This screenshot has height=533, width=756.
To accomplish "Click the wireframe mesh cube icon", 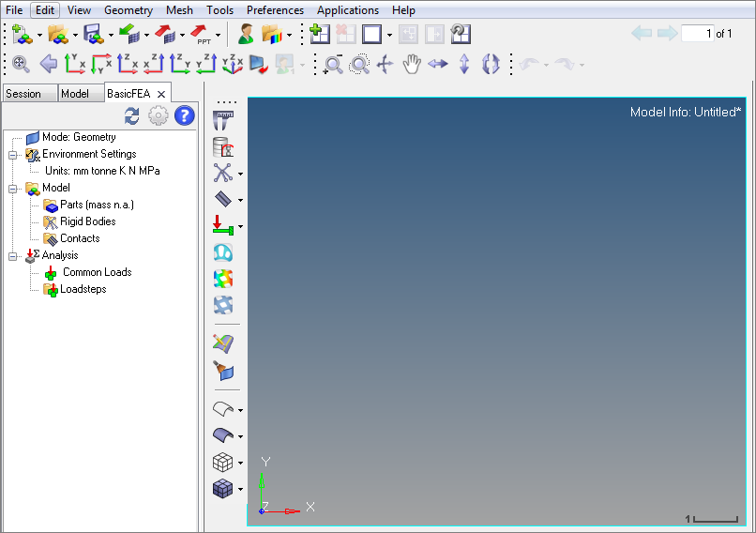I will click(222, 462).
